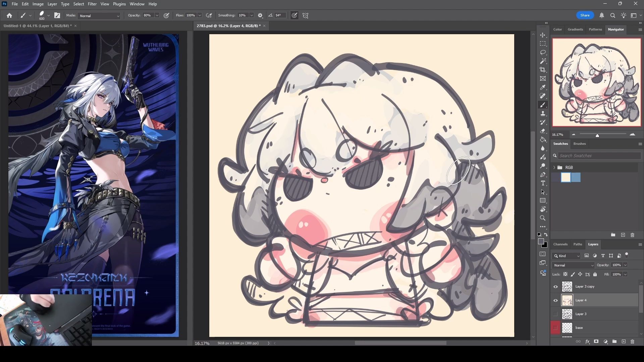The image size is (644, 362).
Task: Hide Layer 4 with eye icon
Action: coord(555,300)
